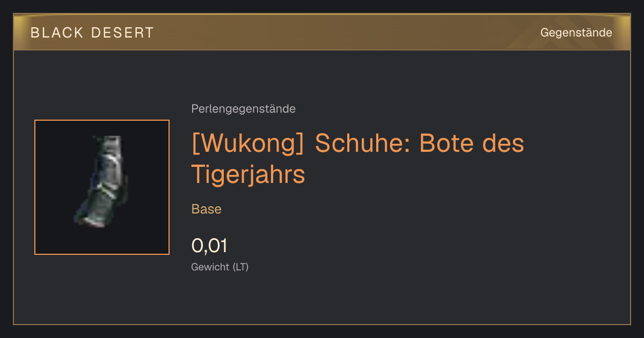Image resolution: width=644 pixels, height=338 pixels.
Task: Click the BLACK DESERT logo text
Action: [x=92, y=33]
